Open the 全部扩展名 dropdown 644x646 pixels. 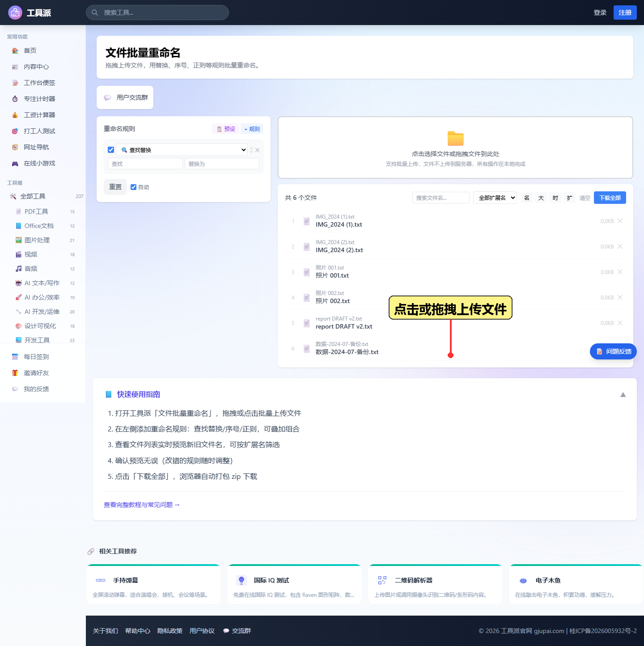495,198
